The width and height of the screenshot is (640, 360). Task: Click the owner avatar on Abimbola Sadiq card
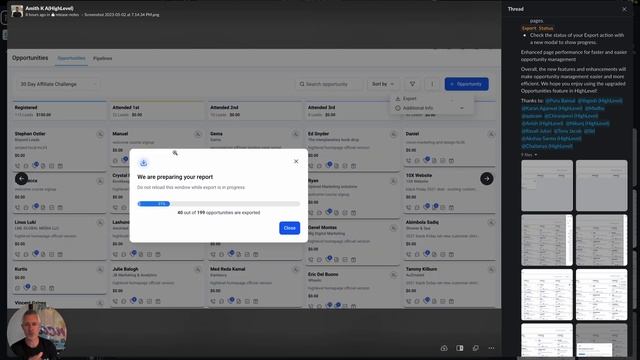click(491, 223)
